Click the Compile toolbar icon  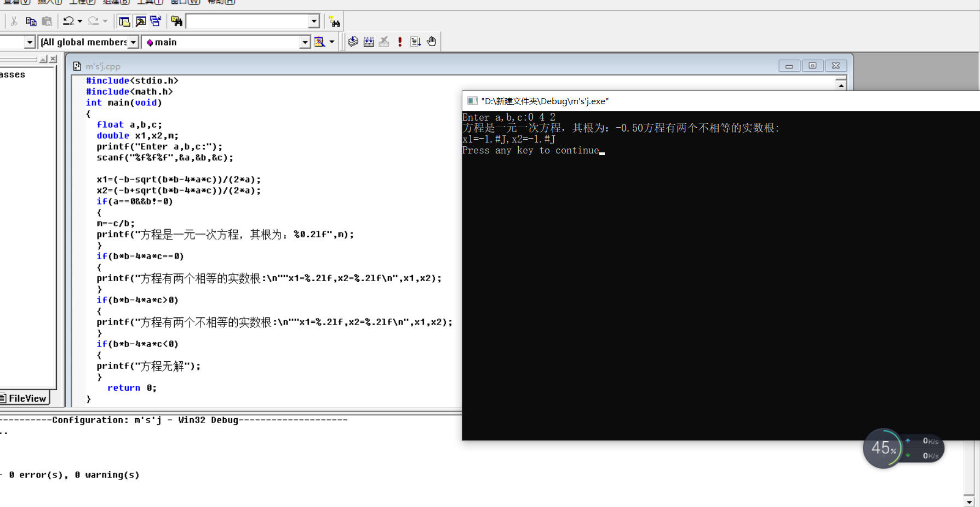click(x=353, y=42)
